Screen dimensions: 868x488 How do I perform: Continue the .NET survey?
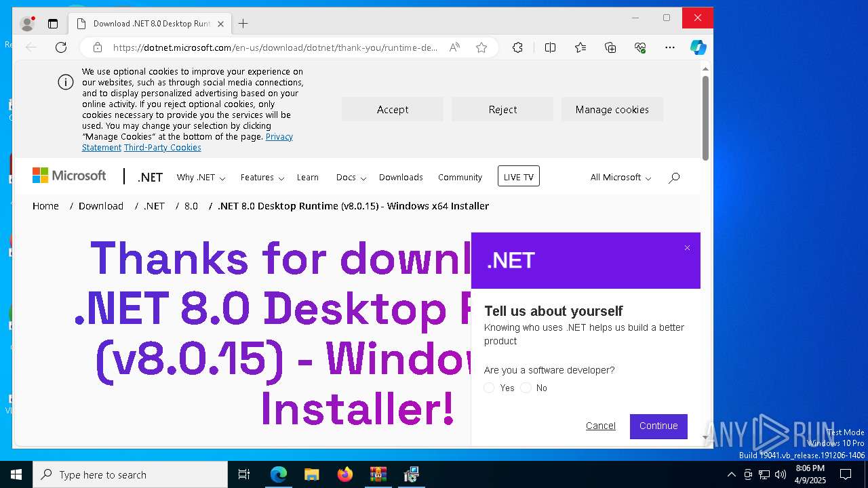(x=658, y=426)
